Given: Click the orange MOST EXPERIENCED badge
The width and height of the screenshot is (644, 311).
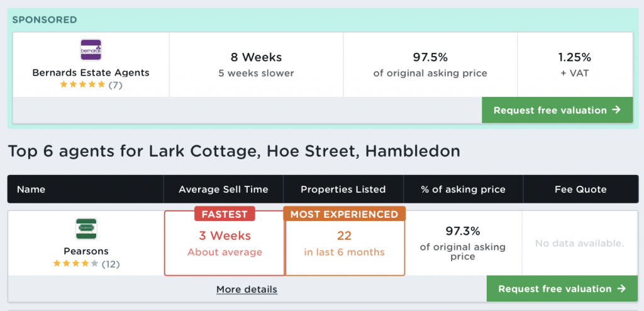Looking at the screenshot, I should click(x=344, y=214).
